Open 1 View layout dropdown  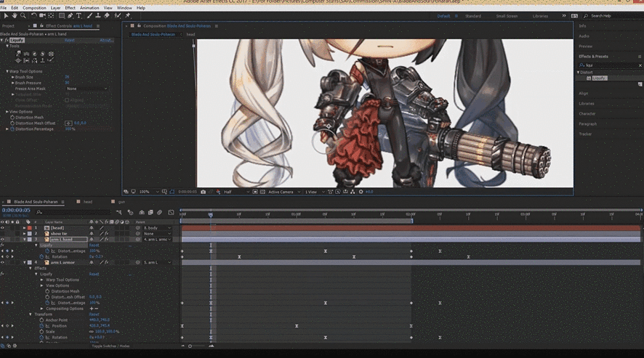tap(315, 192)
